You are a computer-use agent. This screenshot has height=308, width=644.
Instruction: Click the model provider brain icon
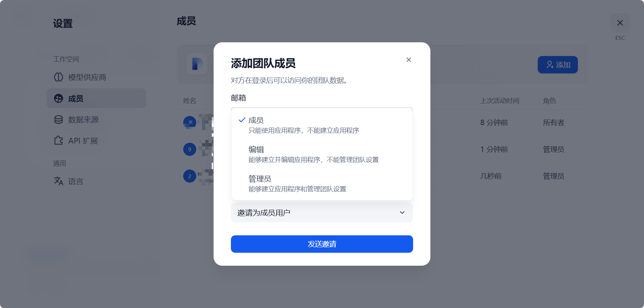click(59, 77)
